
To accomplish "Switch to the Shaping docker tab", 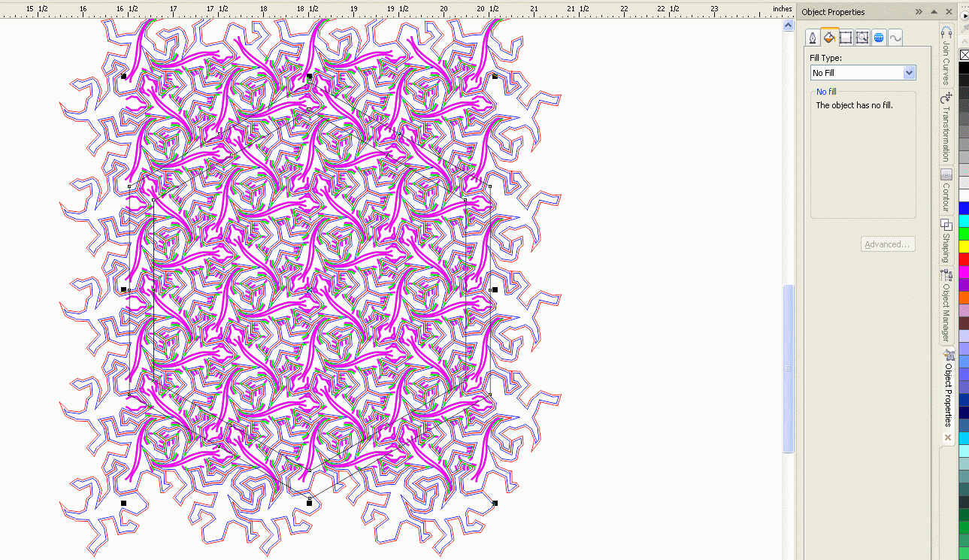I will point(946,241).
